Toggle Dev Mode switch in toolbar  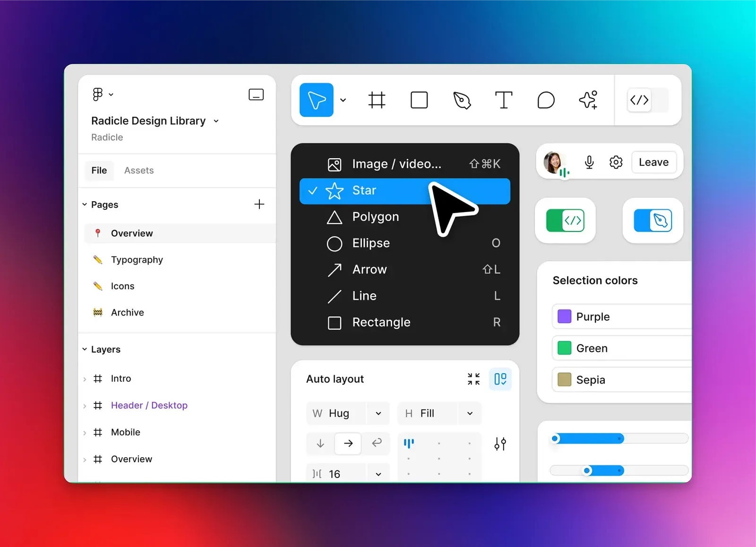(x=648, y=100)
